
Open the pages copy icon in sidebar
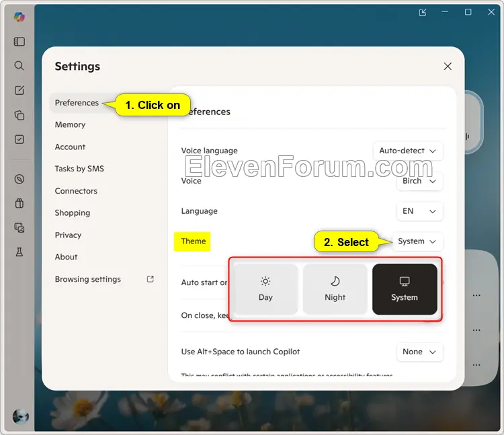(x=19, y=115)
